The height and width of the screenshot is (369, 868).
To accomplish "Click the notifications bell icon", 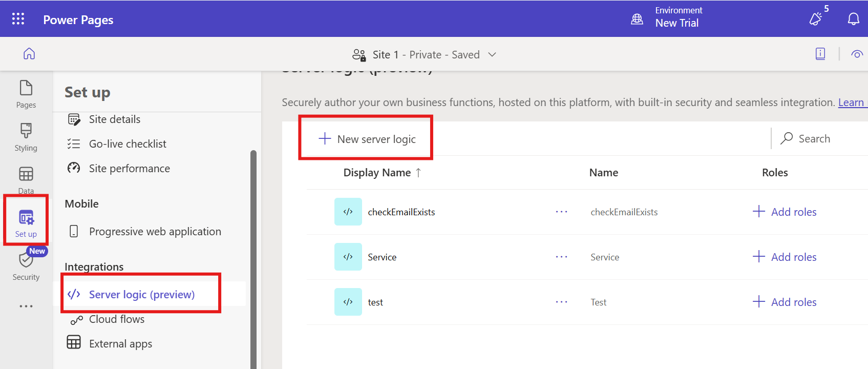I will pos(853,19).
